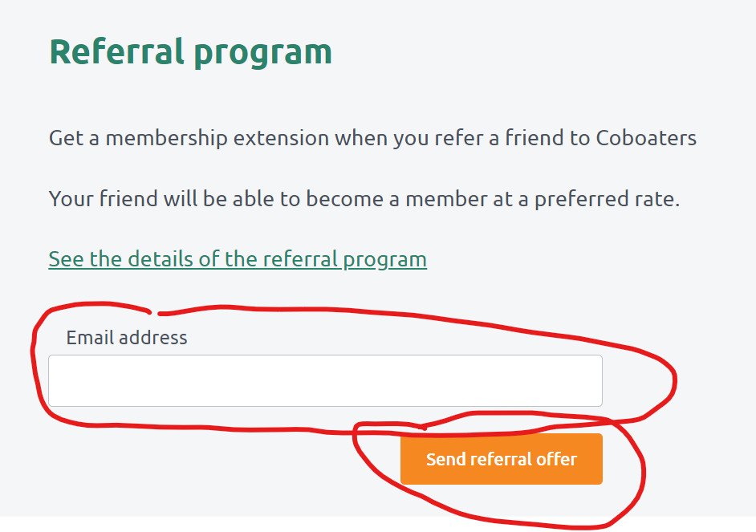
Task: Click the membership extension description text
Action: point(372,138)
